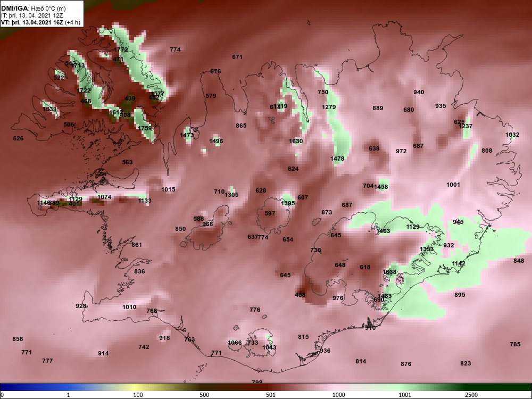Click the map value 522
The image size is (532, 399).
coord(59,78)
